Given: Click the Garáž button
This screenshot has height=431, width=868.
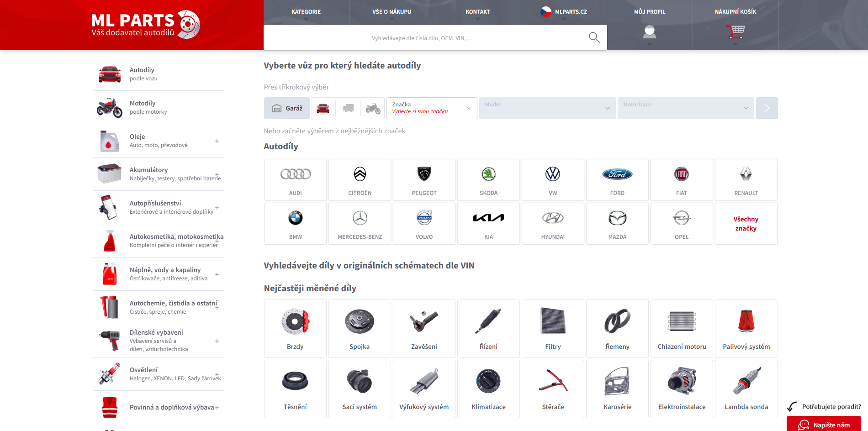Looking at the screenshot, I should pos(287,108).
